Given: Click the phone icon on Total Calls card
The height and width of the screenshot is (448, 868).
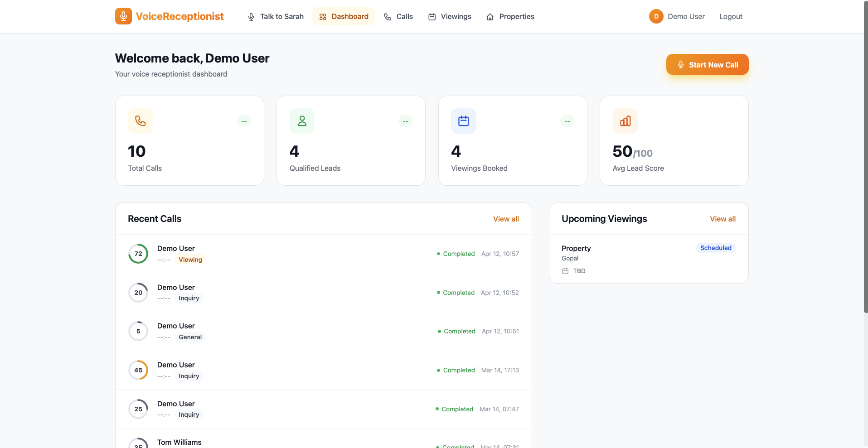Looking at the screenshot, I should pos(141,121).
